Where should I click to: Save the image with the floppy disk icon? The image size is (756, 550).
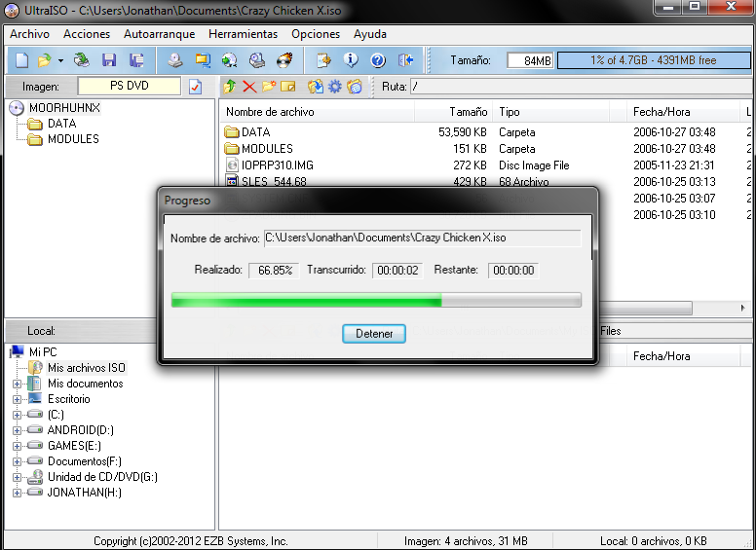pyautogui.click(x=109, y=60)
